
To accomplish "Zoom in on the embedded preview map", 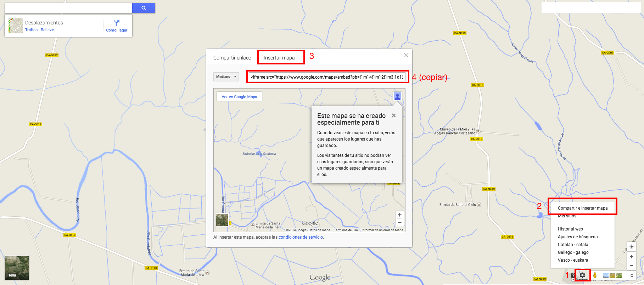I will point(400,215).
